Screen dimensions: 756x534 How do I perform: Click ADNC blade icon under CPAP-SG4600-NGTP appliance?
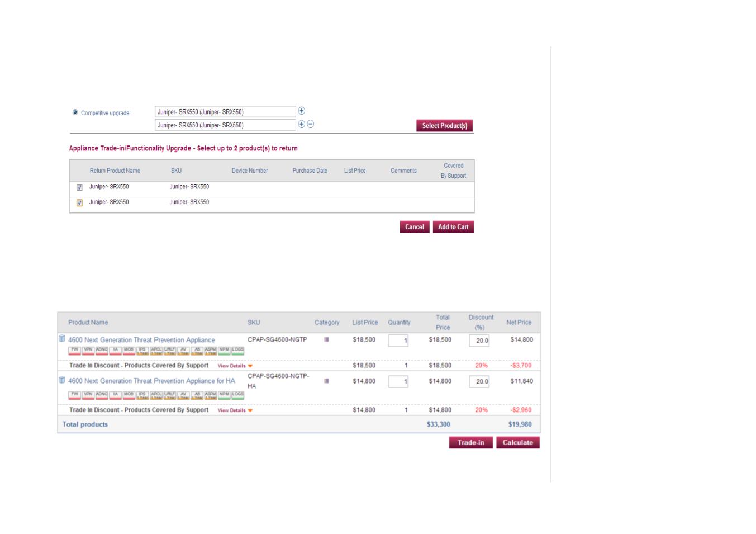coord(102,351)
